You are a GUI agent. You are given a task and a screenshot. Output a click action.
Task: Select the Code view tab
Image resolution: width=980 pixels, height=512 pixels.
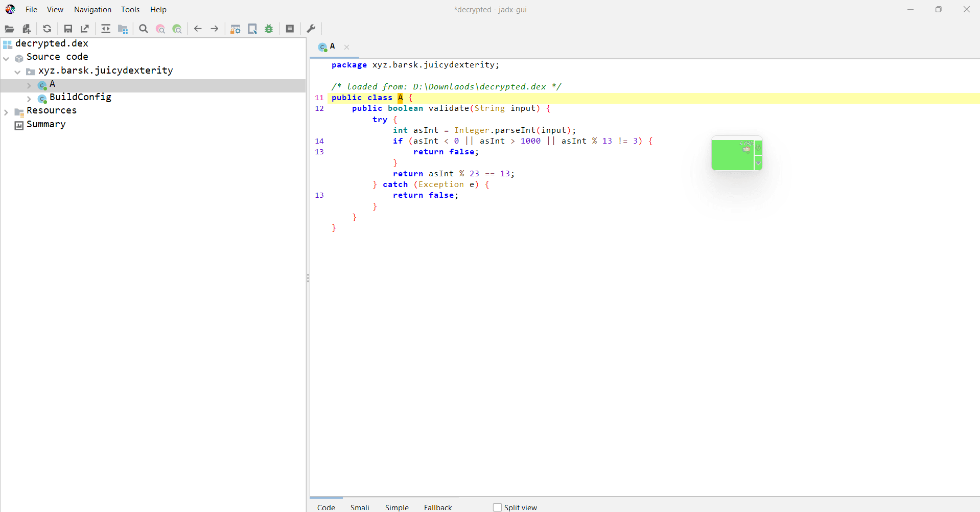pyautogui.click(x=326, y=507)
